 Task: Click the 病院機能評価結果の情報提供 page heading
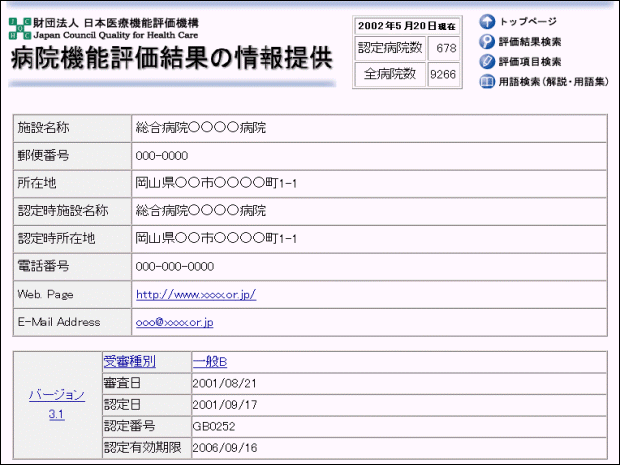[171, 59]
